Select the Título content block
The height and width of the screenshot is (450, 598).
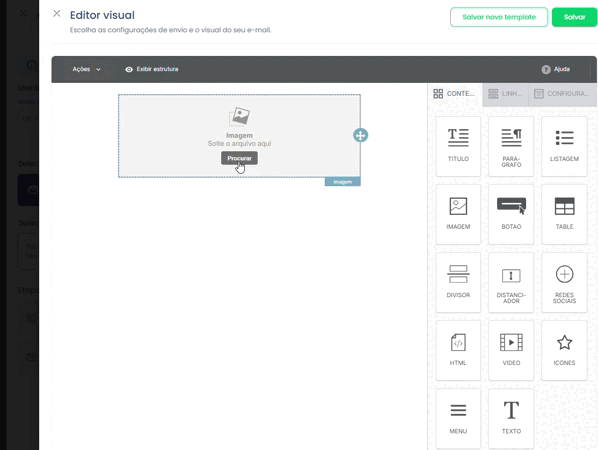click(458, 146)
